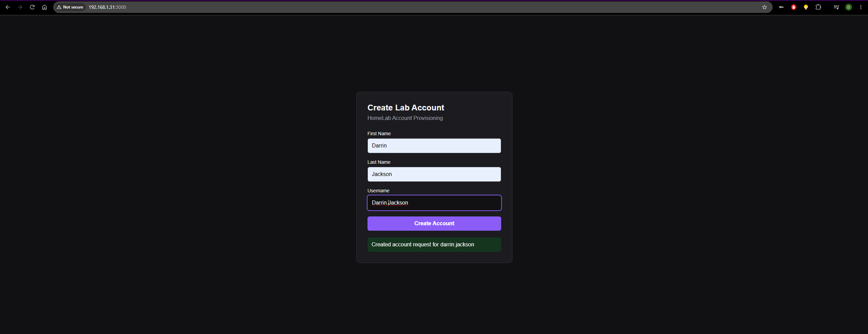This screenshot has width=868, height=334.
Task: Open the media controls music icon
Action: coord(836,7)
